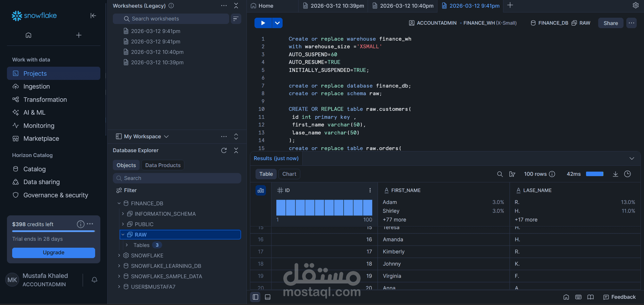Image resolution: width=644 pixels, height=305 pixels.
Task: Open the 2026-03-12 10:39pm worksheet tab
Action: [x=334, y=6]
